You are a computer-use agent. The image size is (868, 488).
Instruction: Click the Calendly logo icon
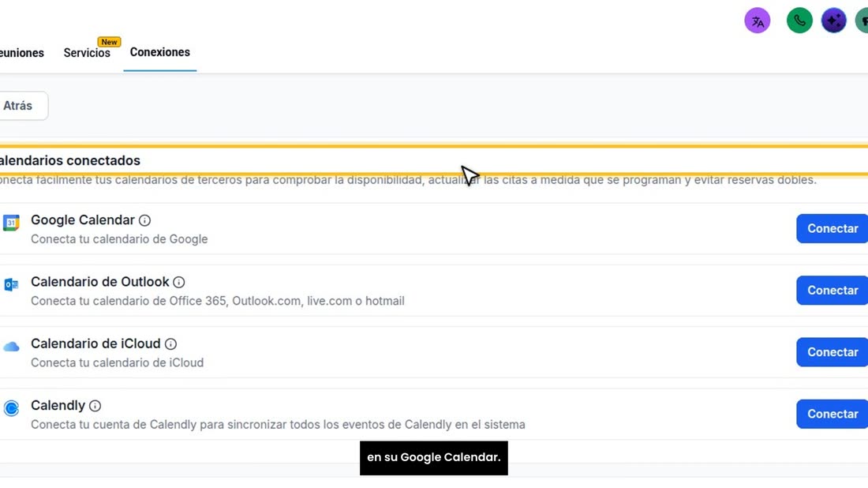pos(11,408)
